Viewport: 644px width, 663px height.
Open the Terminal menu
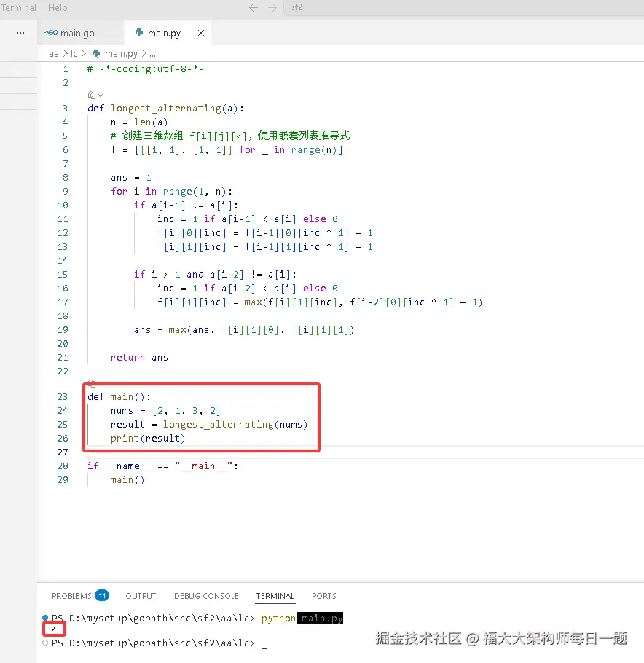pyautogui.click(x=18, y=7)
